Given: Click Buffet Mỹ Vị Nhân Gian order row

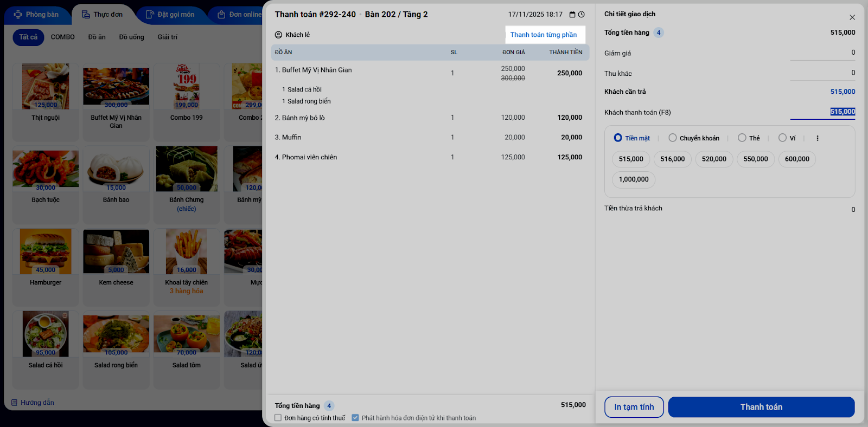Looking at the screenshot, I should pos(430,73).
